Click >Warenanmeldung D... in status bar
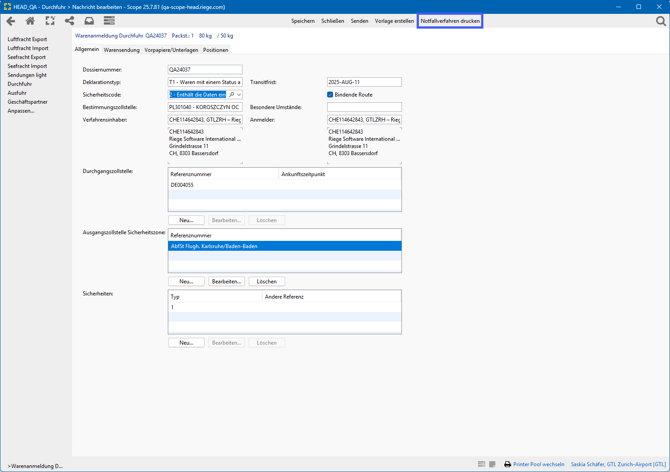This screenshot has height=472, width=670. pos(35,466)
